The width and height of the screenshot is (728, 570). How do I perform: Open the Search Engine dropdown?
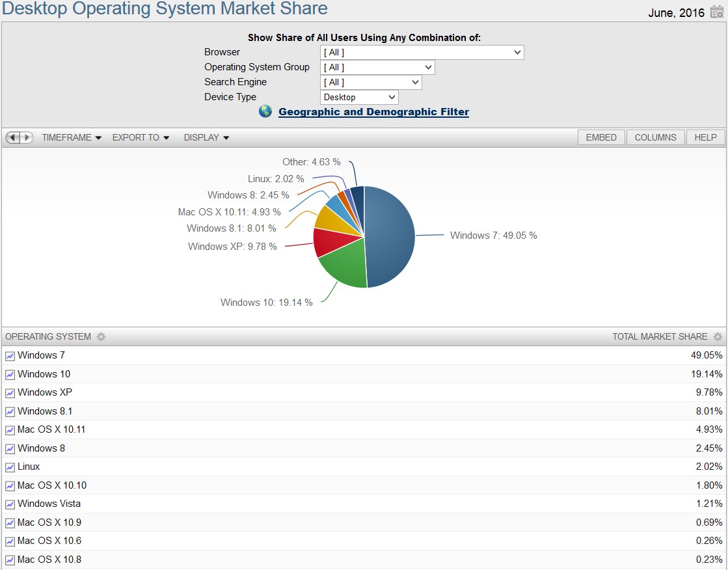(371, 82)
